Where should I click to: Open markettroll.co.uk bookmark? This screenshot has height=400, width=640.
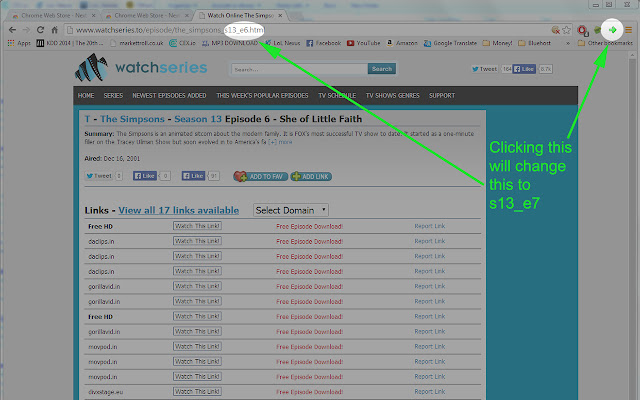(137, 43)
